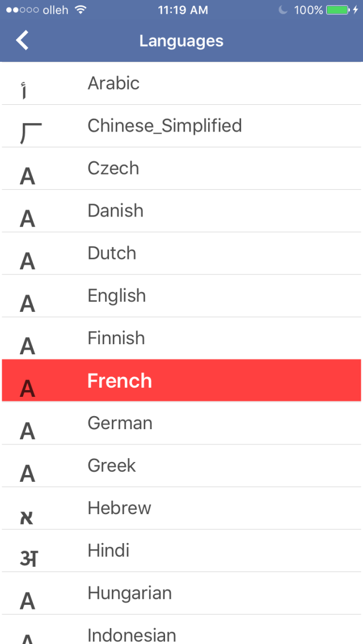Viewport: 363px width, 644px height.
Task: Select Indonesian at the list bottom
Action: [x=132, y=635]
